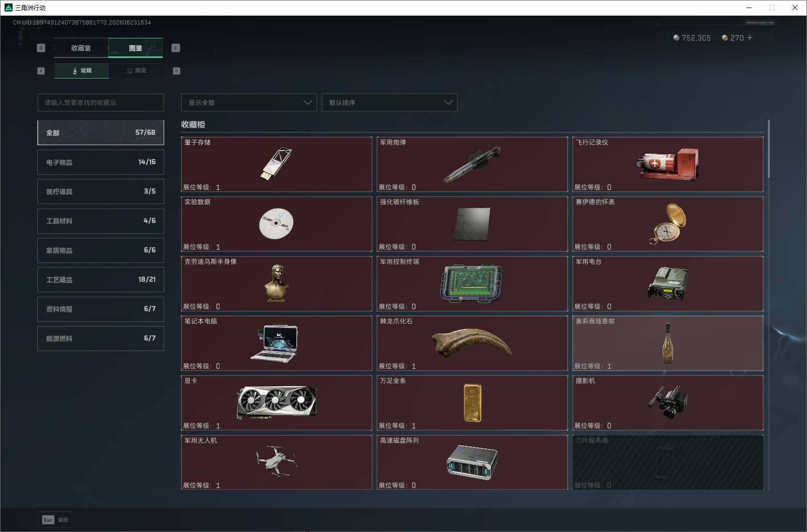Viewport: 807px width, 532px height.
Task: Switch to the 图鉴 tab
Action: [x=136, y=48]
